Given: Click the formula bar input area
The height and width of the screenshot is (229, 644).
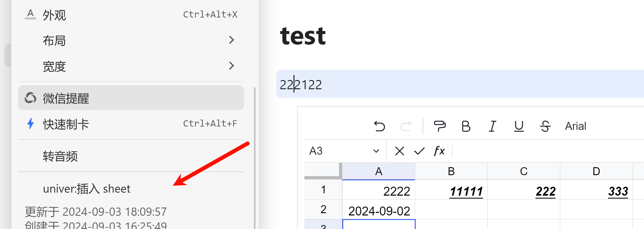Looking at the screenshot, I should point(549,151).
